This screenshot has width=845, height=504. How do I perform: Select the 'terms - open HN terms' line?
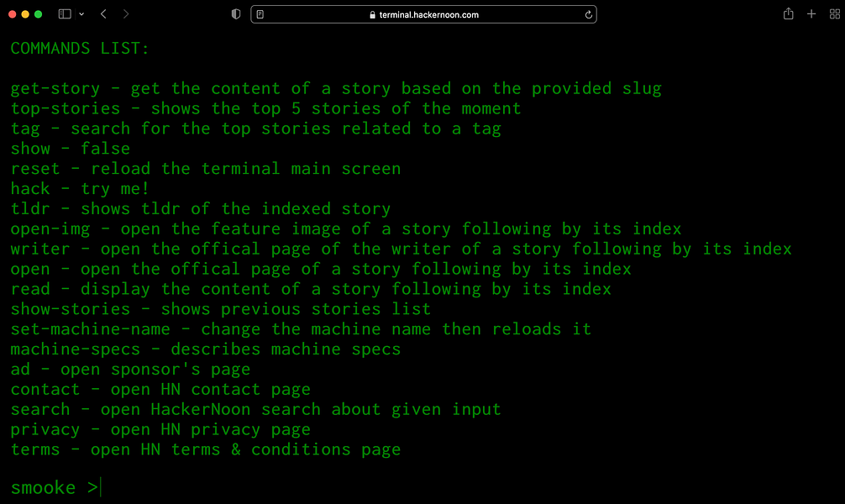206,449
